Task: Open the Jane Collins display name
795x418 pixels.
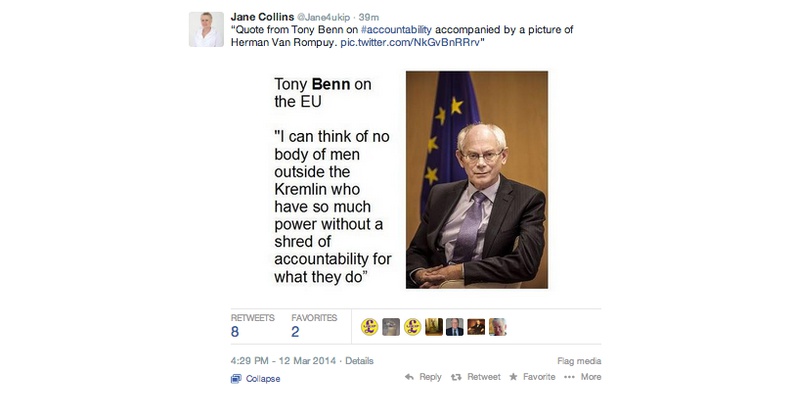Action: 262,17
